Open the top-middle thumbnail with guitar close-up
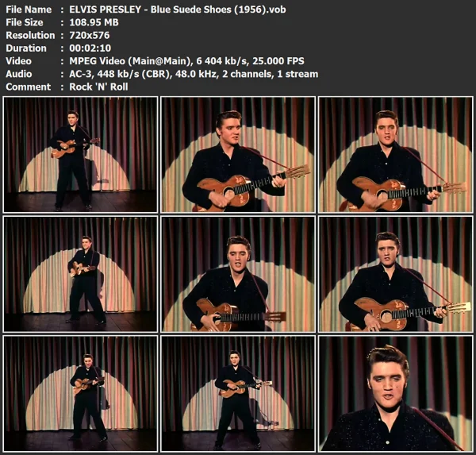Image resolution: width=476 pixels, height=455 pixels. pyautogui.click(x=238, y=155)
